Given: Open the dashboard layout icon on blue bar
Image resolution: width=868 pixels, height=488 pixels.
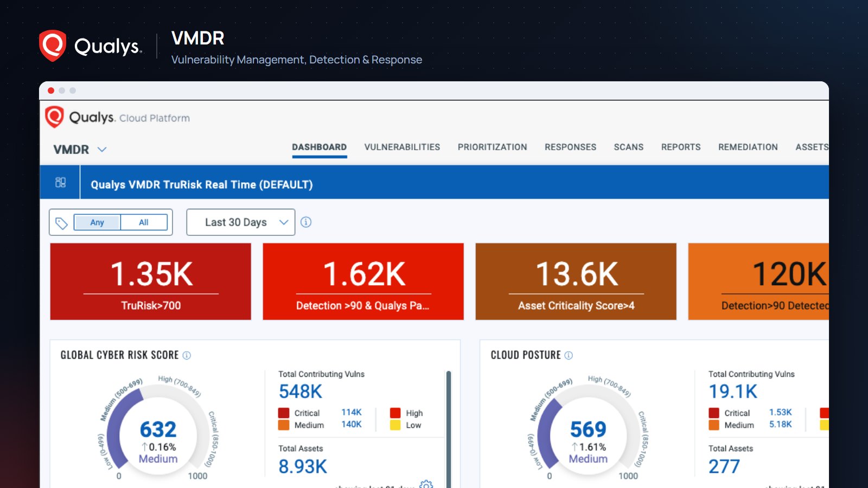Looking at the screenshot, I should click(x=60, y=182).
